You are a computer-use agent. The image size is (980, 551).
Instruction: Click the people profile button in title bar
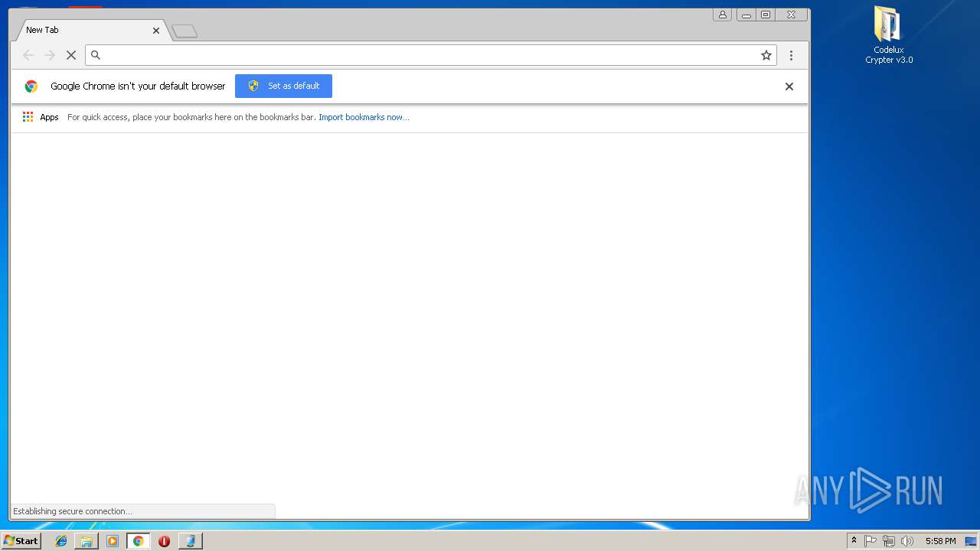pyautogui.click(x=722, y=15)
